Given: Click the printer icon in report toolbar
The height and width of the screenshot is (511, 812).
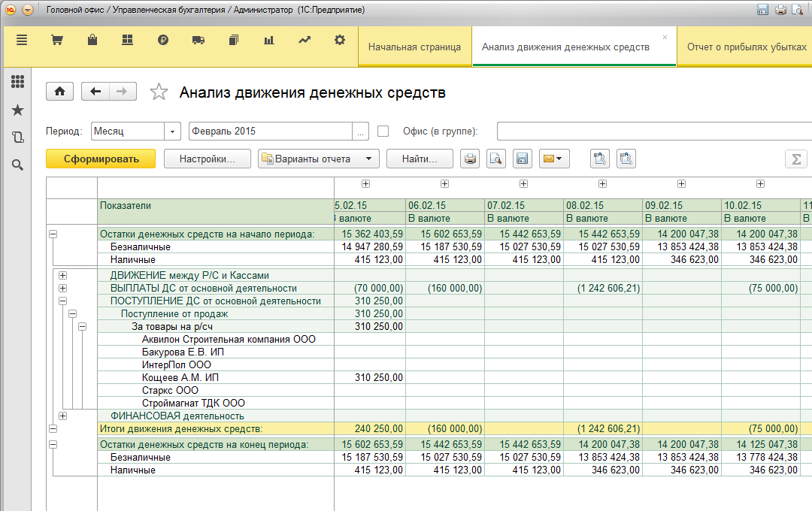Looking at the screenshot, I should 470,159.
